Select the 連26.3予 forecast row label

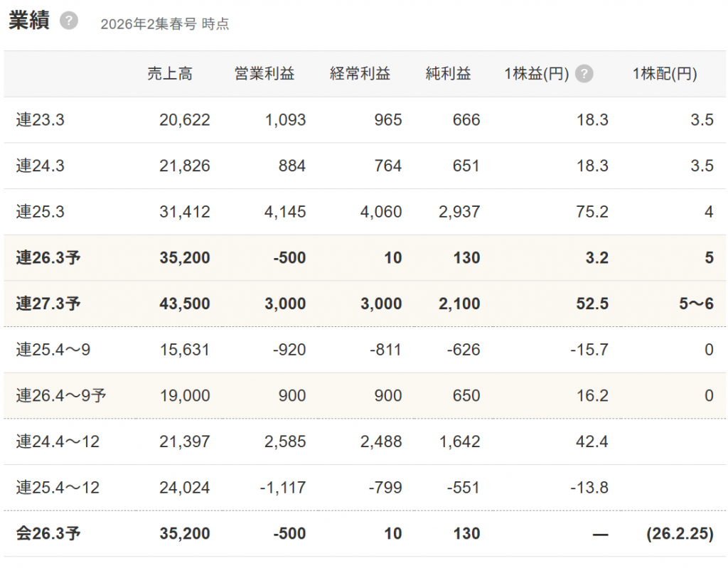point(48,257)
